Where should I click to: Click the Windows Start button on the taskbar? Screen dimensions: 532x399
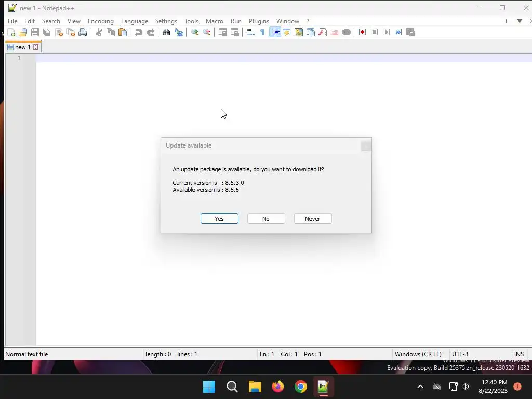click(209, 387)
